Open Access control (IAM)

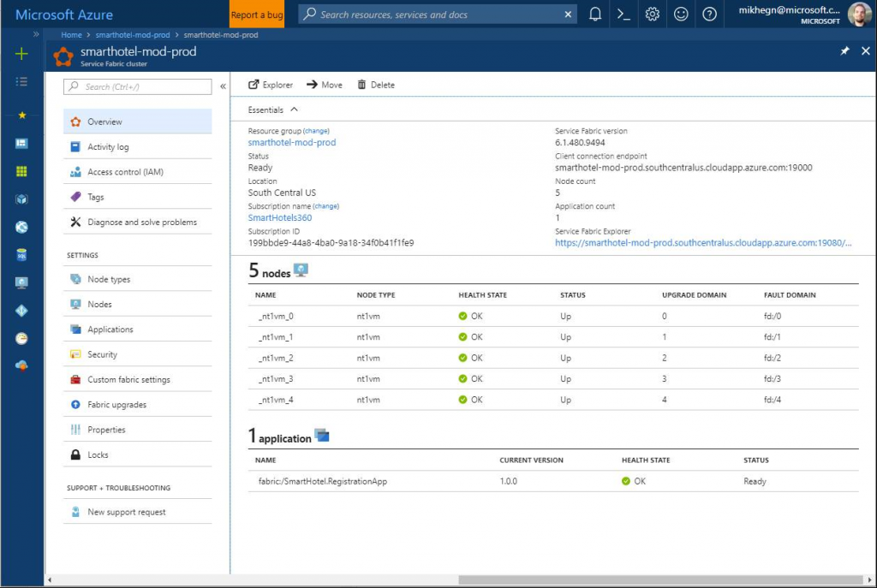pyautogui.click(x=138, y=172)
